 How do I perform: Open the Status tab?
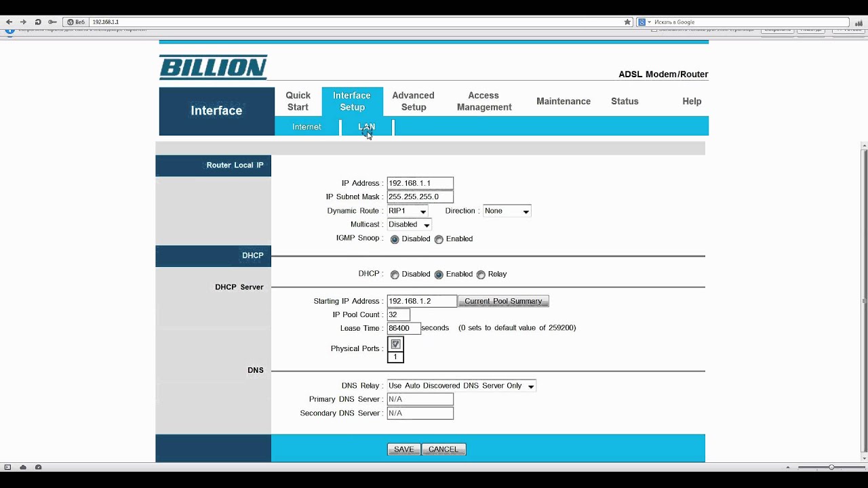click(x=625, y=101)
